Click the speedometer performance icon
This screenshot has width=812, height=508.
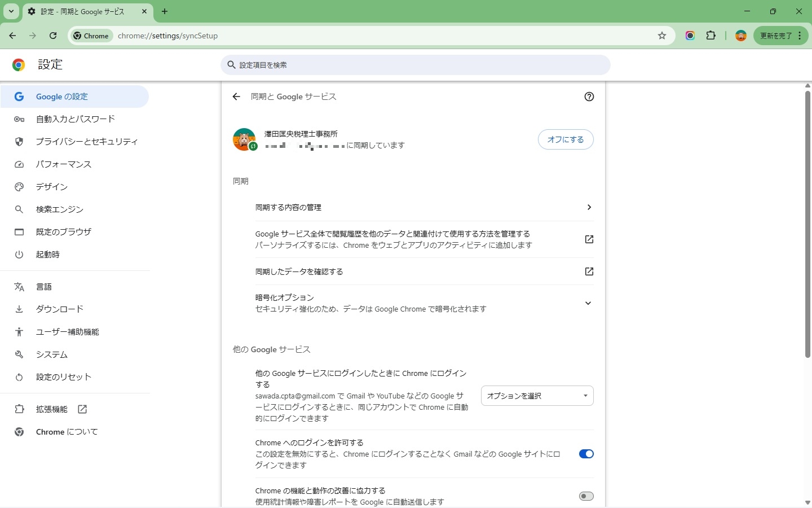19,164
